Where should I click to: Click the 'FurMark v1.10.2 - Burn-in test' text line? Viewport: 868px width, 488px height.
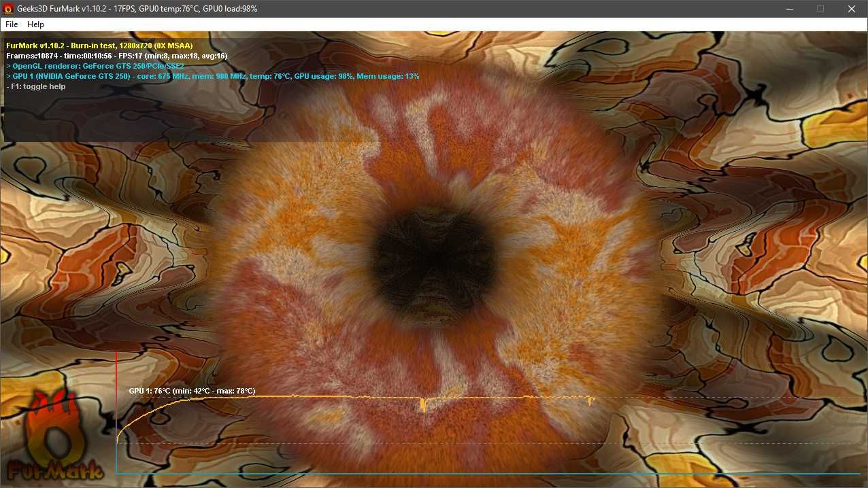coord(99,46)
